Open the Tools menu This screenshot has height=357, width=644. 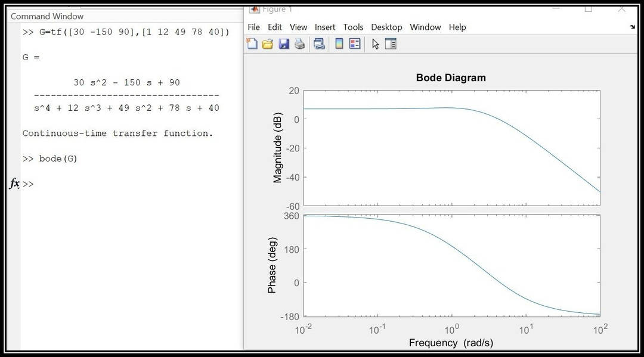(x=353, y=27)
